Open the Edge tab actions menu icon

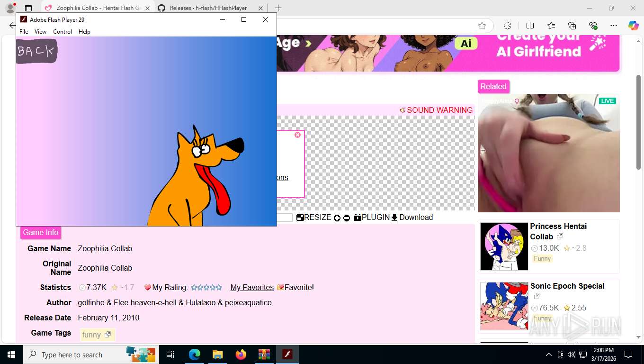tap(28, 8)
